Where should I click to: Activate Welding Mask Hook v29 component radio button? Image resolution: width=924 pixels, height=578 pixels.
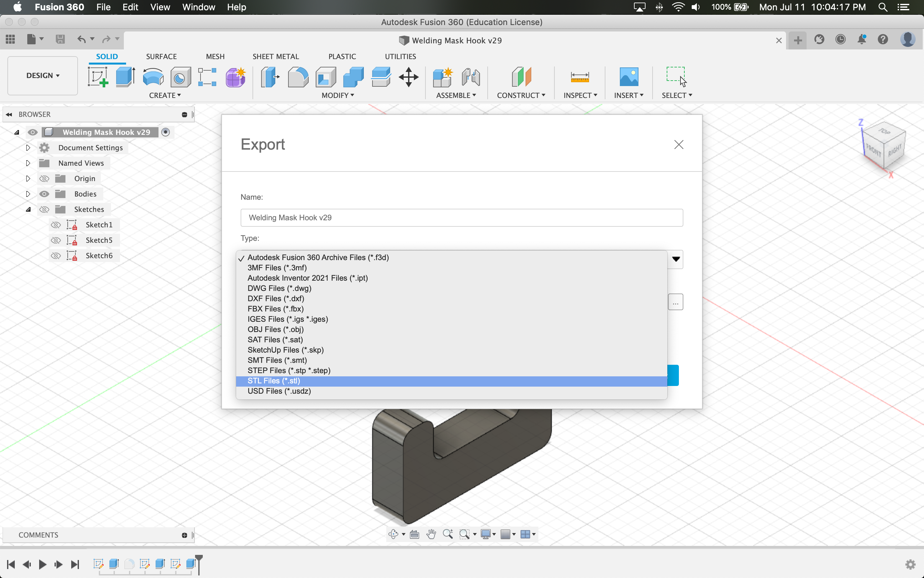coord(165,132)
